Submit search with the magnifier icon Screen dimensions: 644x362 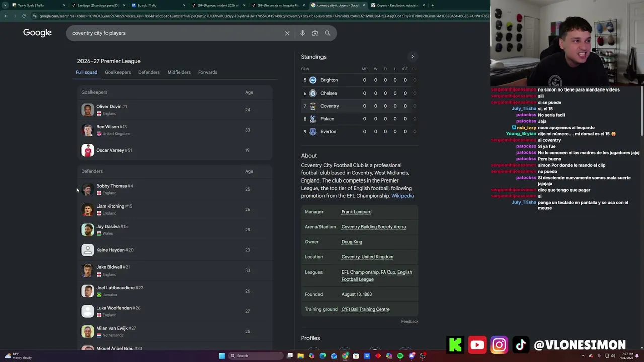tap(328, 33)
